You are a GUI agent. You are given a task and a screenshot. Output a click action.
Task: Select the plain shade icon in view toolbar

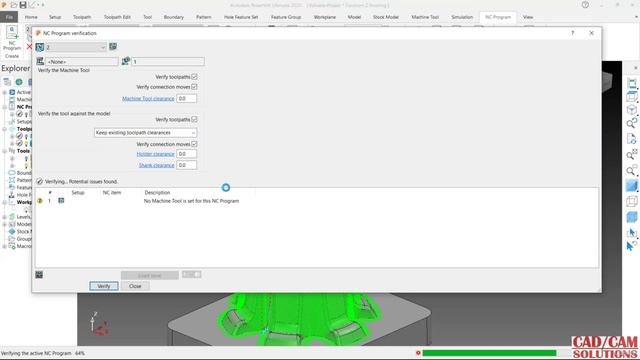click(631, 186)
